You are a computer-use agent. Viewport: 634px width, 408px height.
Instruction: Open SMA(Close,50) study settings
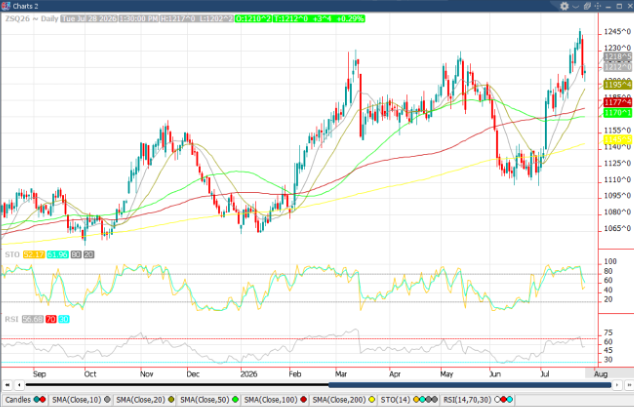click(209, 400)
